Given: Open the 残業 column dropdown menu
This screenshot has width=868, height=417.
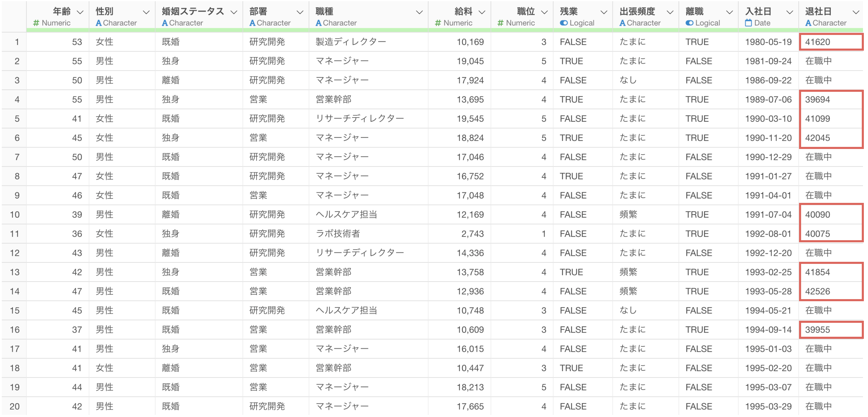Looking at the screenshot, I should tap(604, 12).
